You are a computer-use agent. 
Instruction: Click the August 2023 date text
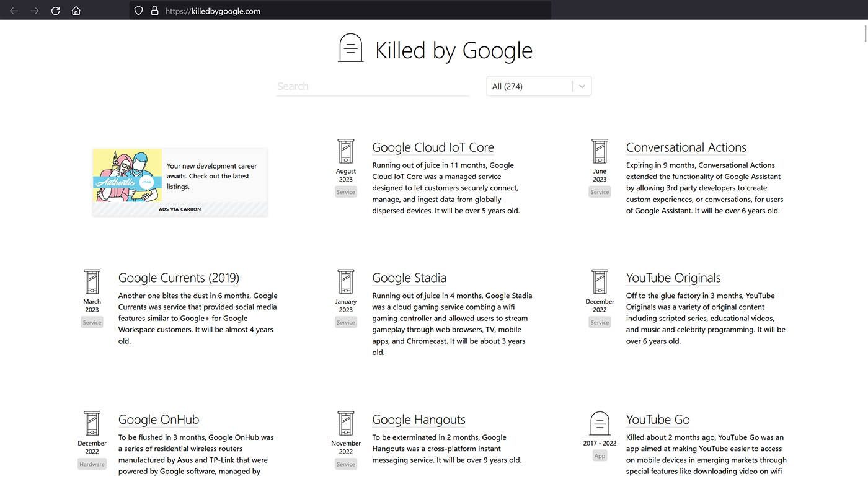346,175
